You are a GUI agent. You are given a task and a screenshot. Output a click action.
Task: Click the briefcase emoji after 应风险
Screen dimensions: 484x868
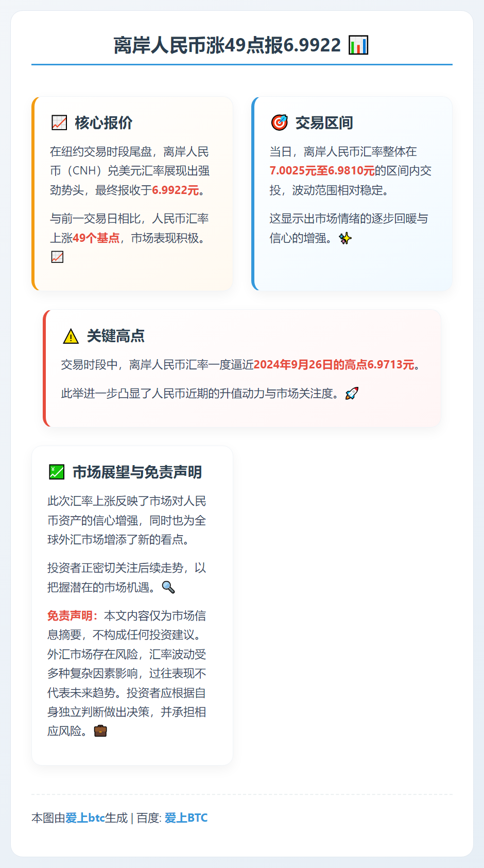coord(100,731)
